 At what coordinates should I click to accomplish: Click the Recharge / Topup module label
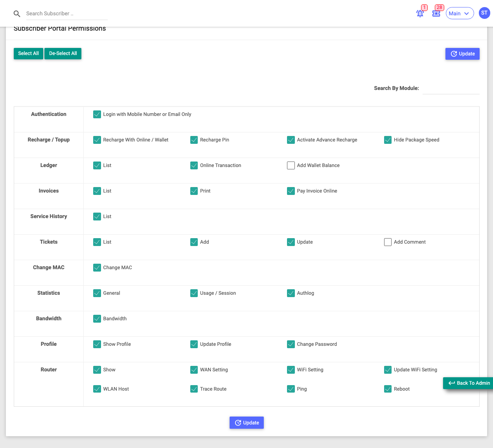[x=49, y=140]
